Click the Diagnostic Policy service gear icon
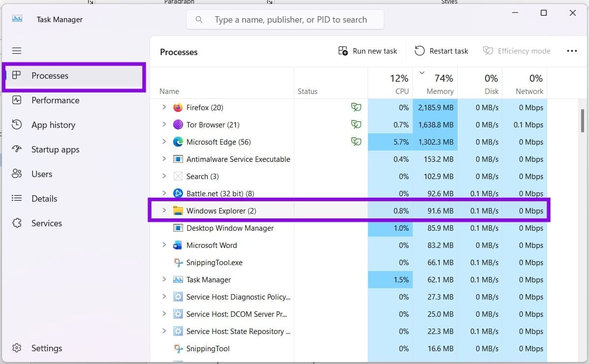 178,297
